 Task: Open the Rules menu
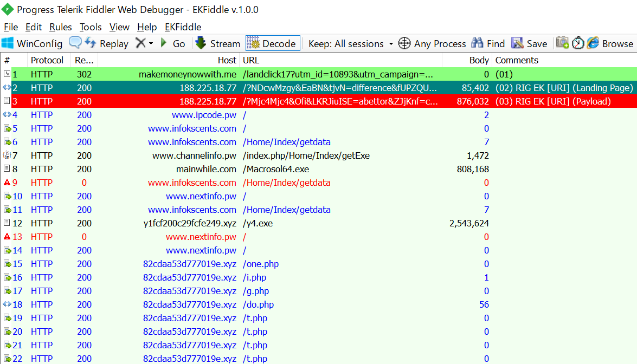(x=61, y=27)
